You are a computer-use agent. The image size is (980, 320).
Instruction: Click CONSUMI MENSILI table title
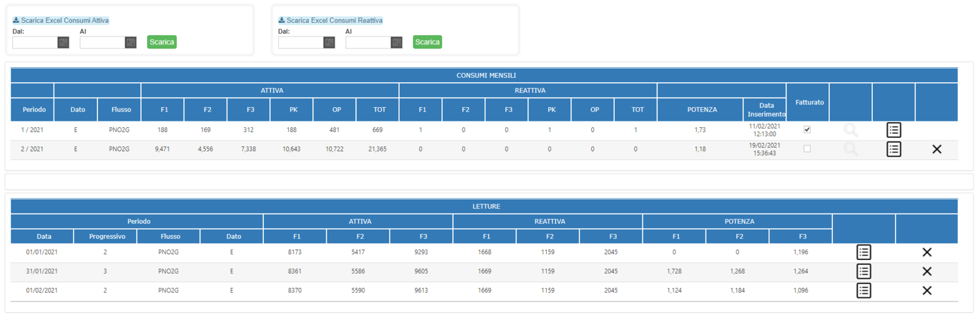pyautogui.click(x=486, y=76)
